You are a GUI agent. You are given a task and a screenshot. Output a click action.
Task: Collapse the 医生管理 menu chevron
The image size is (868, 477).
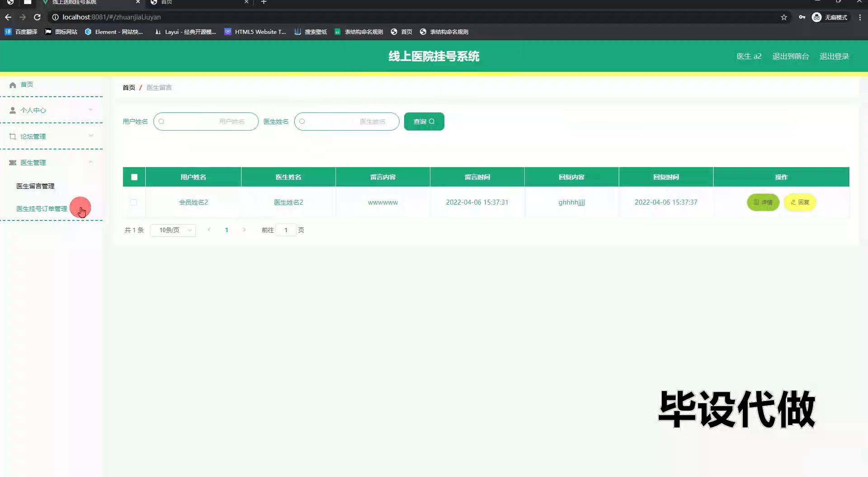(91, 162)
